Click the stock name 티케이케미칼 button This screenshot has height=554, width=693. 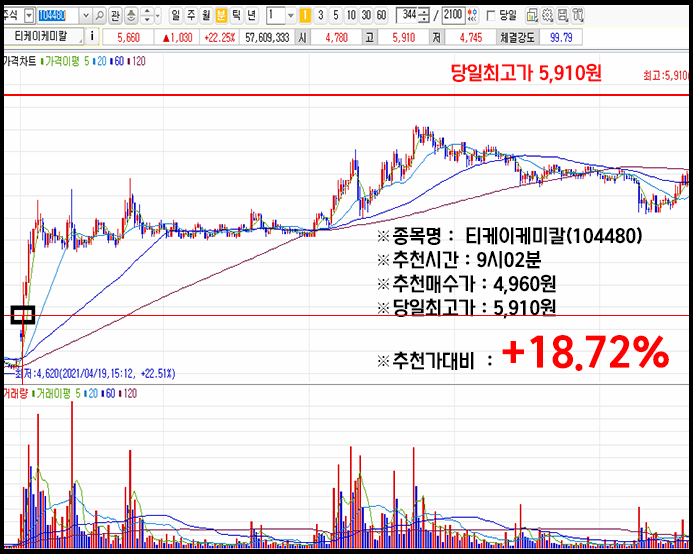[43, 36]
